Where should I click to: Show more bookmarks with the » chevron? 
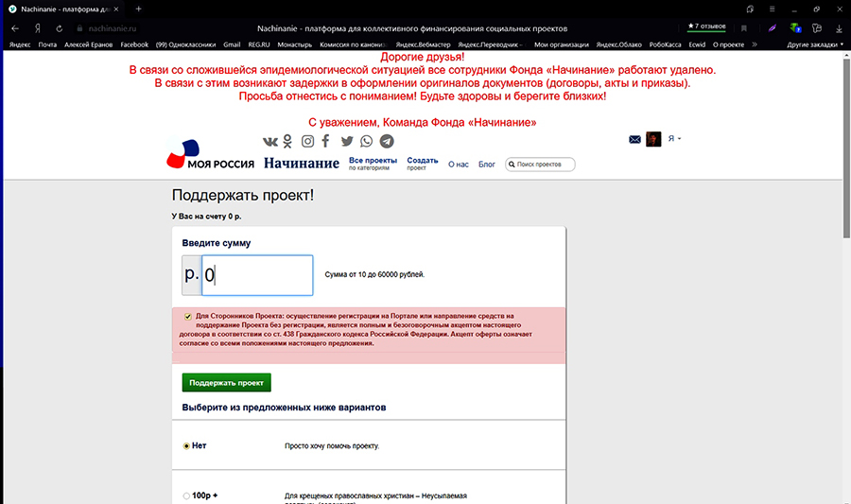(x=755, y=44)
